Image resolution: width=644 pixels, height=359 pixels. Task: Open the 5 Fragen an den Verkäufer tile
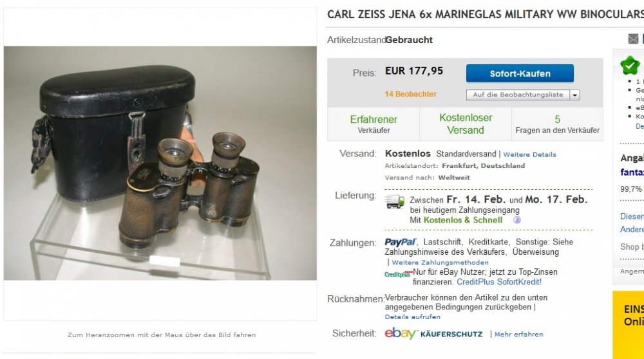[557, 124]
